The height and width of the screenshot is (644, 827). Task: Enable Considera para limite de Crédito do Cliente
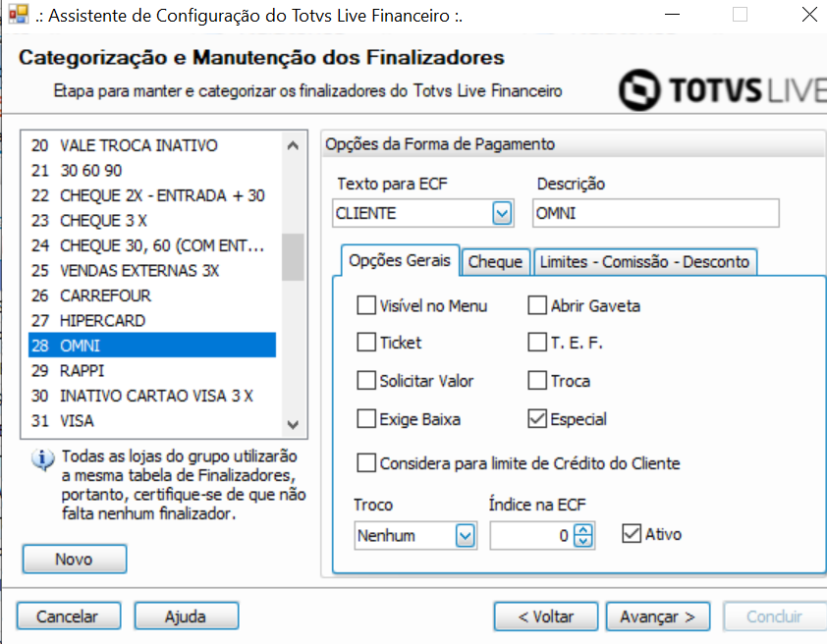tap(366, 462)
